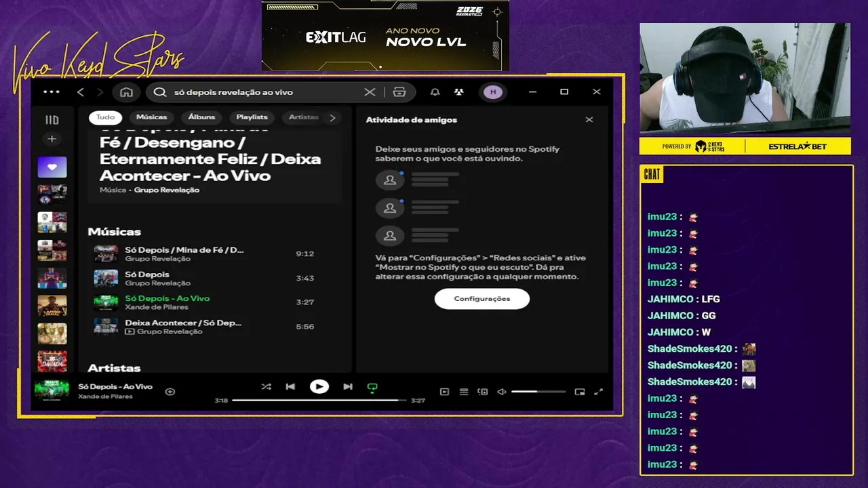Select the Músicas filter chip

coord(151,117)
